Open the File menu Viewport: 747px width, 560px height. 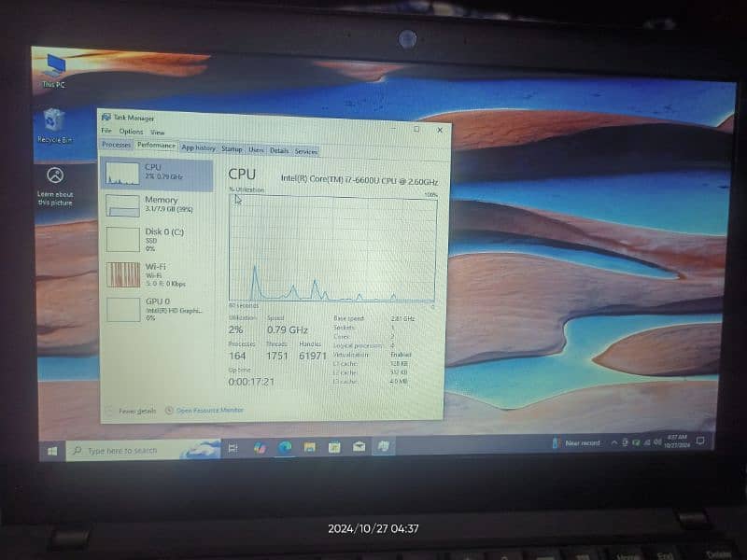click(106, 132)
